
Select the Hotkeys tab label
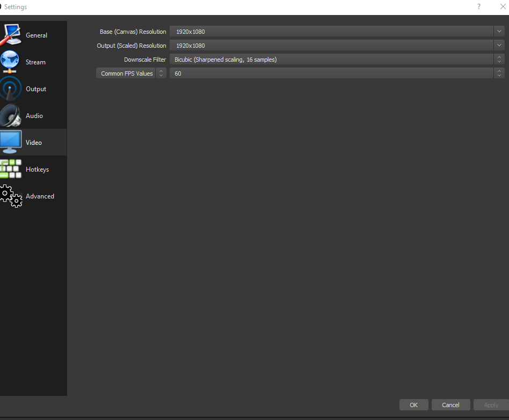37,170
